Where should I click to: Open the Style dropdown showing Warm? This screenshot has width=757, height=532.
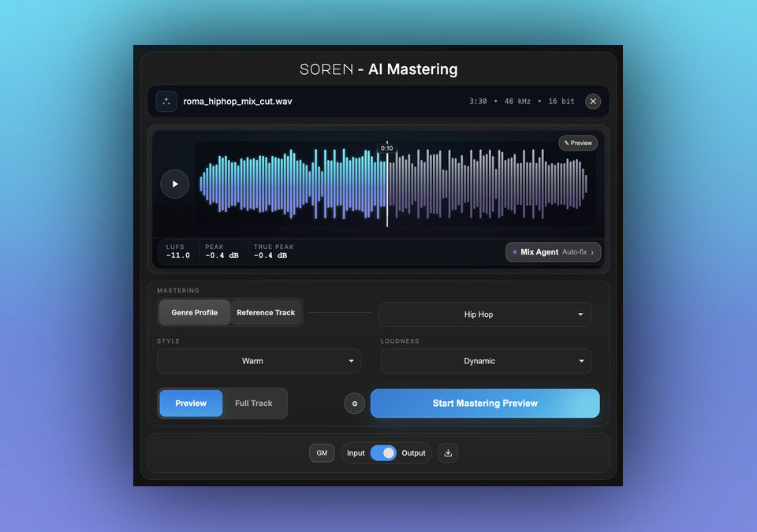(x=259, y=361)
